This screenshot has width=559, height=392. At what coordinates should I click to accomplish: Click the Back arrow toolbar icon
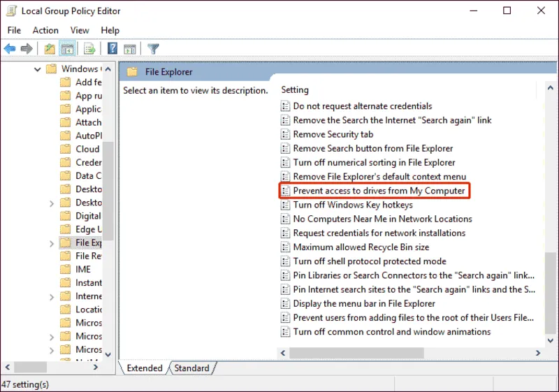10,49
